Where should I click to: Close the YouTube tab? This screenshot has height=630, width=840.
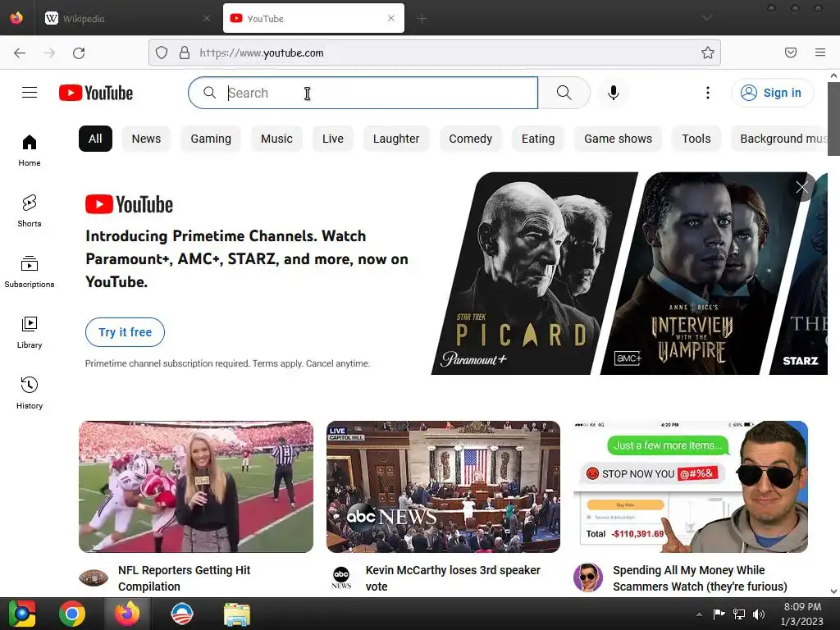pyautogui.click(x=391, y=18)
